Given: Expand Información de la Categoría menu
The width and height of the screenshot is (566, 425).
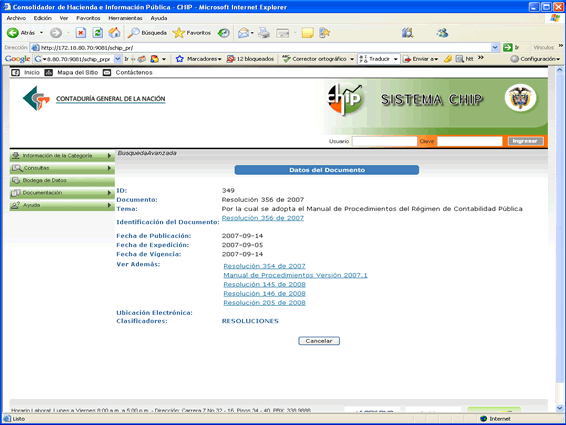Looking at the screenshot, I should [62, 156].
